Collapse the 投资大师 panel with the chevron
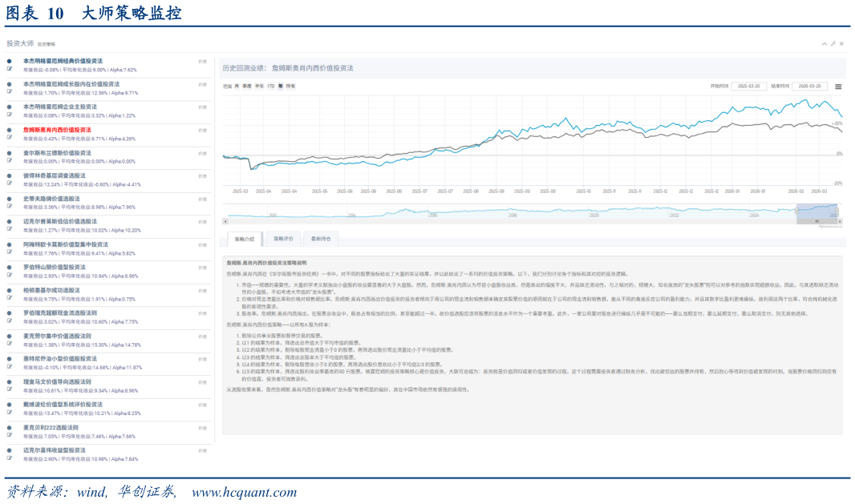 (825, 43)
